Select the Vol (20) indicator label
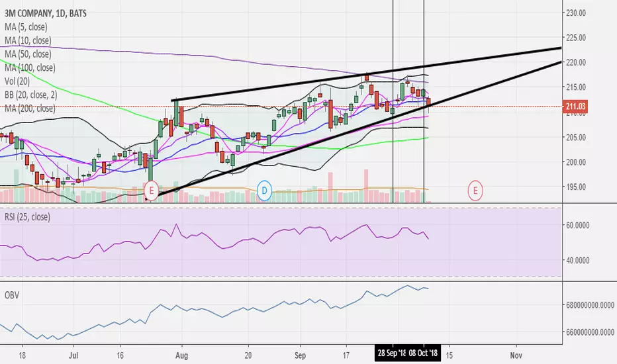The width and height of the screenshot is (617, 364). (x=17, y=81)
